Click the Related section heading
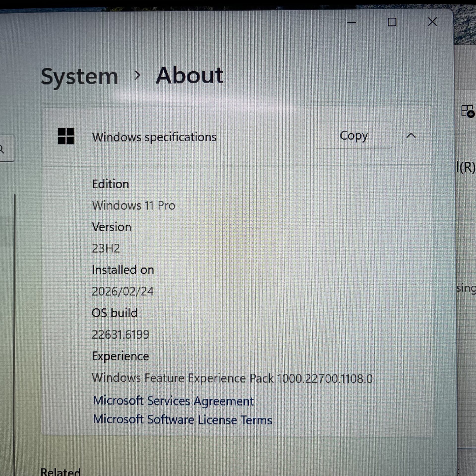The height and width of the screenshot is (476, 476). [x=61, y=472]
